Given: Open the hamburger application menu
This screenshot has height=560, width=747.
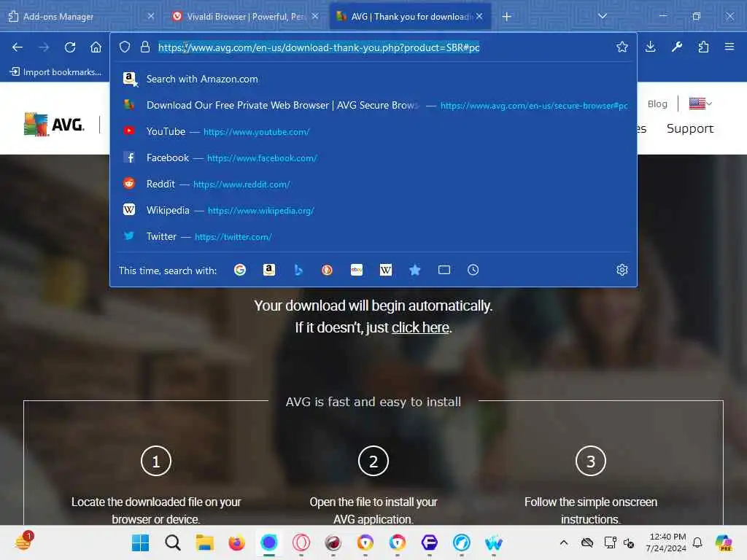Looking at the screenshot, I should (x=729, y=47).
